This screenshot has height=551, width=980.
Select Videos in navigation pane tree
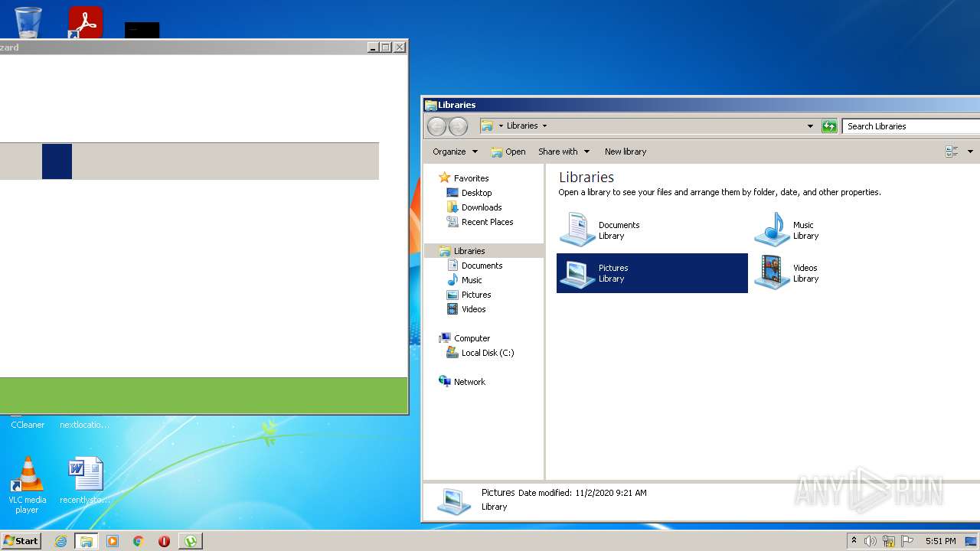473,309
